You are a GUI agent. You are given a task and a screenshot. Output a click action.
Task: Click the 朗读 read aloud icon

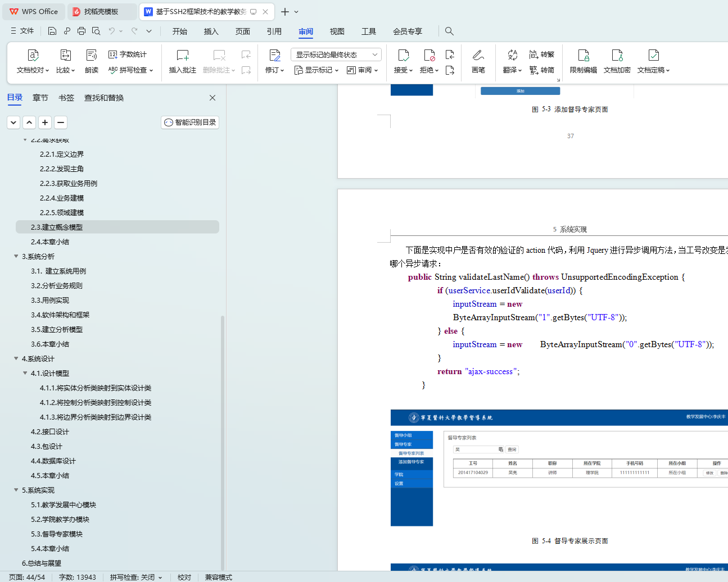[x=92, y=55]
